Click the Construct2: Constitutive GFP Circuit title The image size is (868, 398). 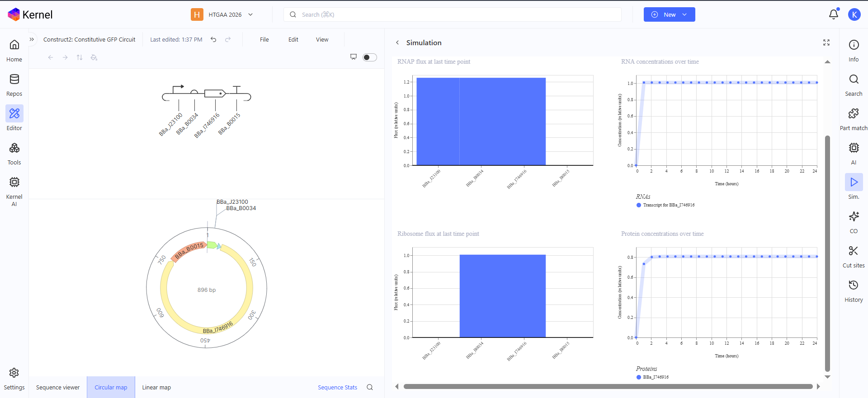coord(90,40)
